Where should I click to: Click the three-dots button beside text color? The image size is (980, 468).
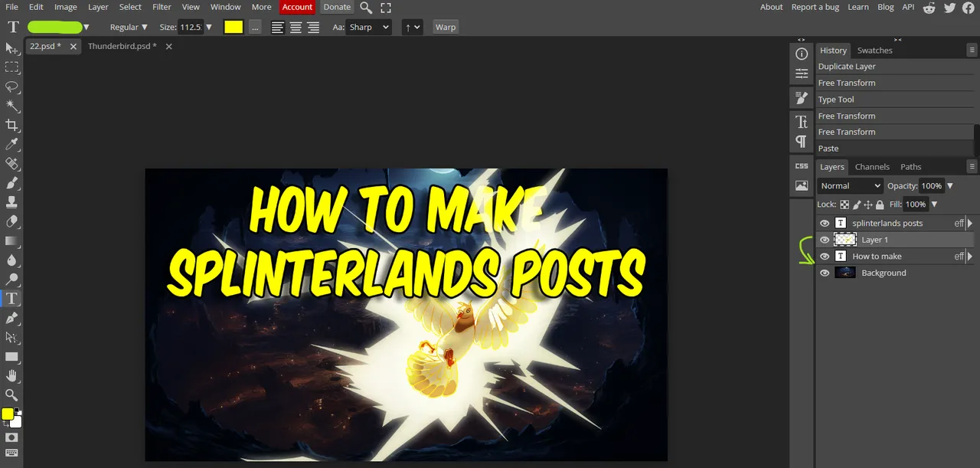255,27
